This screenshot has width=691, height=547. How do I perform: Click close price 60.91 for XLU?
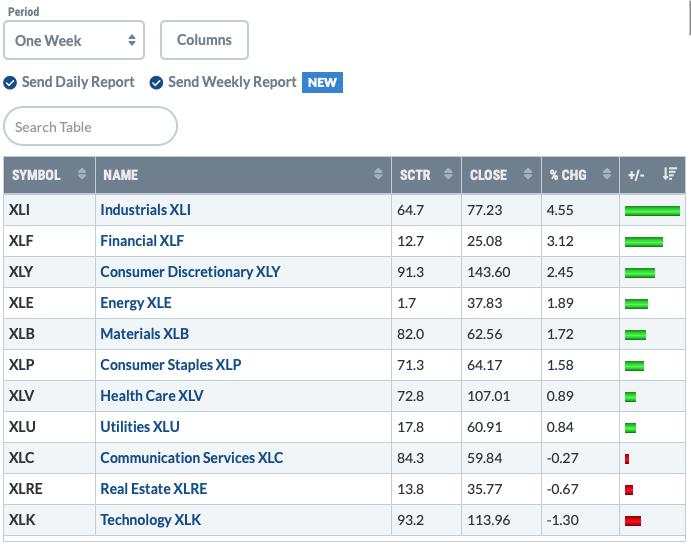click(x=484, y=427)
